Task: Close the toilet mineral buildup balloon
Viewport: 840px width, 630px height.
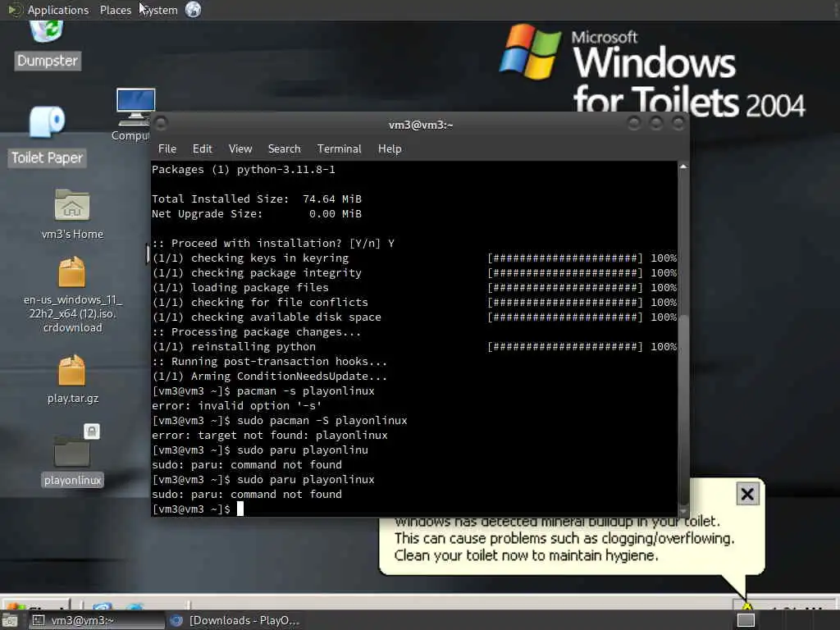Action: (x=747, y=494)
